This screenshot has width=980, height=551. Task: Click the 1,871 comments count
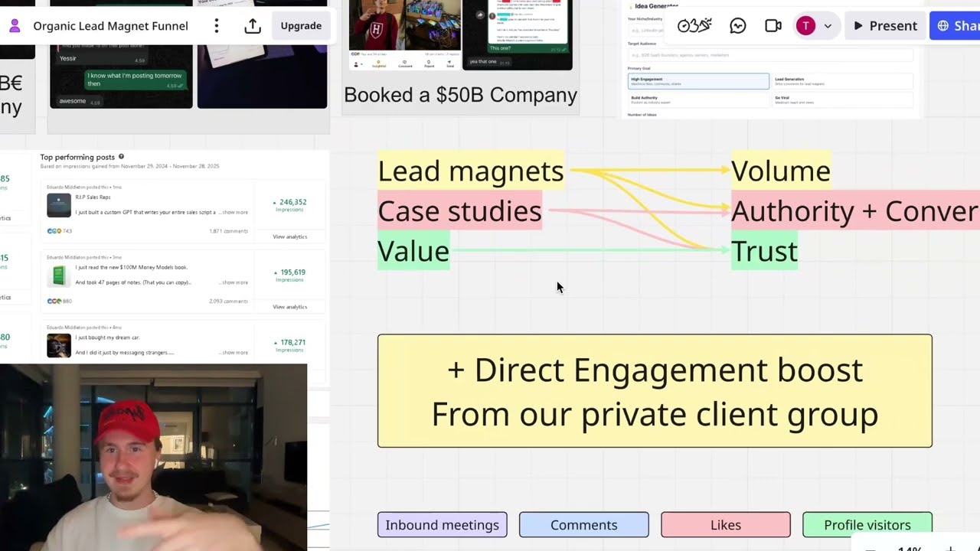[x=228, y=231]
